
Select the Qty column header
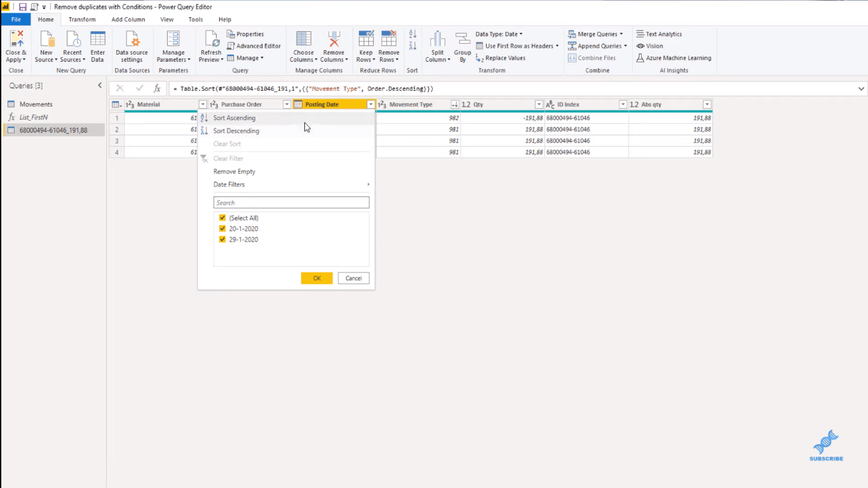503,104
